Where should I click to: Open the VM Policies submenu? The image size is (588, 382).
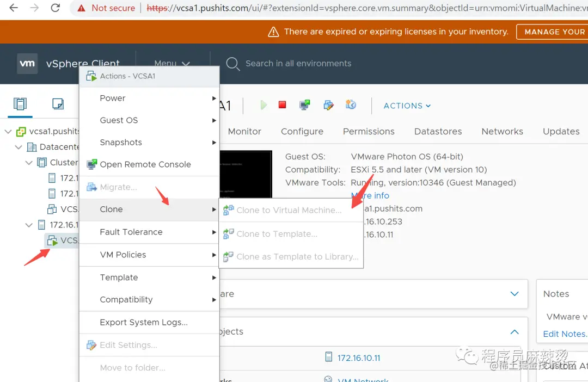click(x=149, y=255)
